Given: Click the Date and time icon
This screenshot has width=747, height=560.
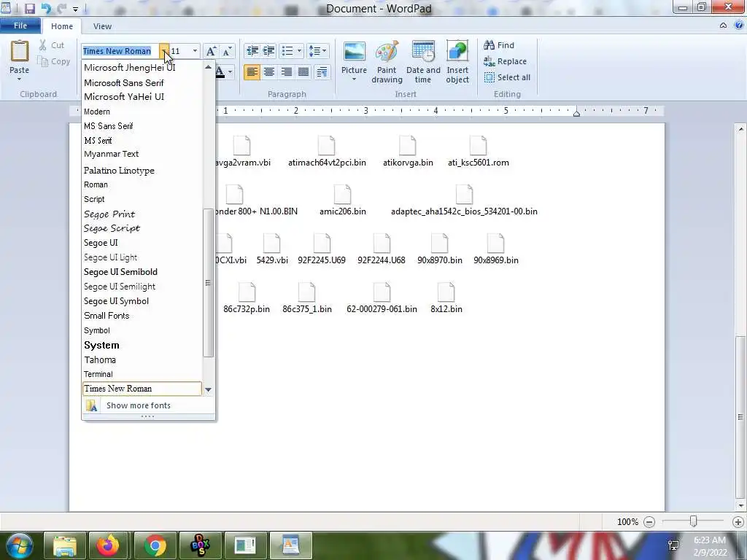Looking at the screenshot, I should click(x=423, y=52).
